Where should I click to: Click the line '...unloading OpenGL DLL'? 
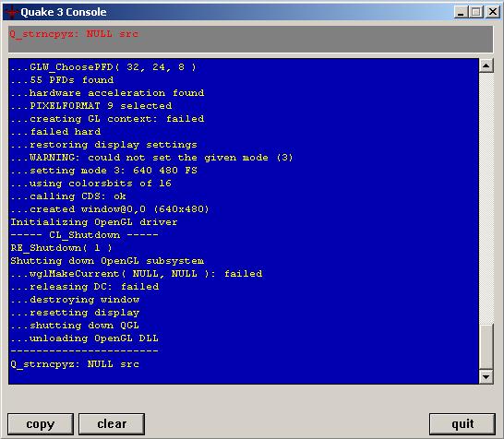pos(84,338)
